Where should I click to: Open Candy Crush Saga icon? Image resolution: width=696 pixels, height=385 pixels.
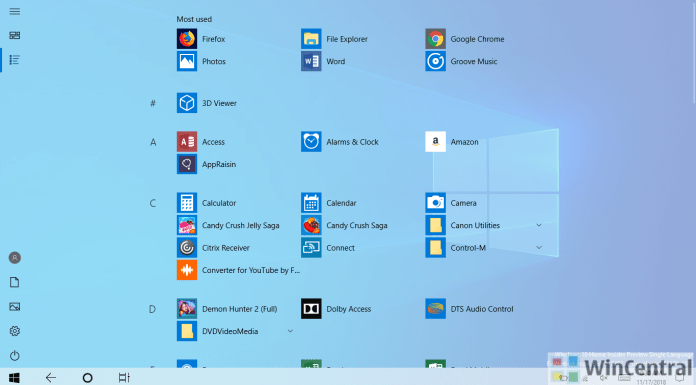coord(311,225)
